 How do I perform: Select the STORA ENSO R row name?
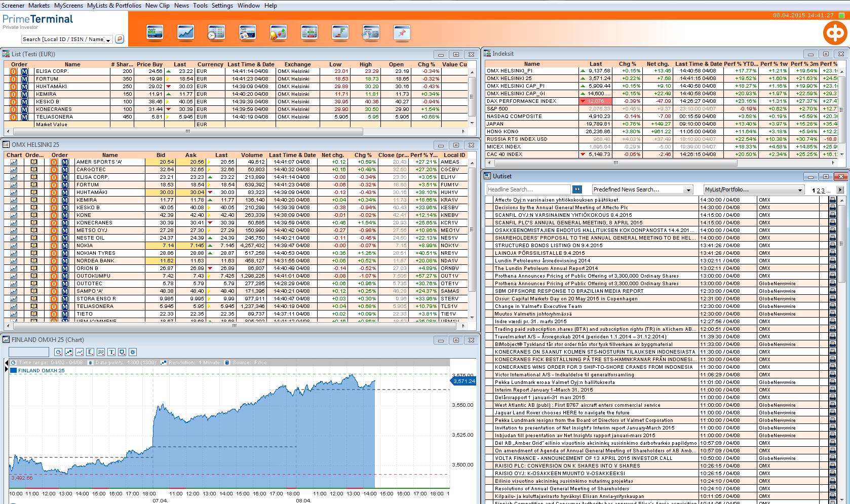[x=96, y=299]
